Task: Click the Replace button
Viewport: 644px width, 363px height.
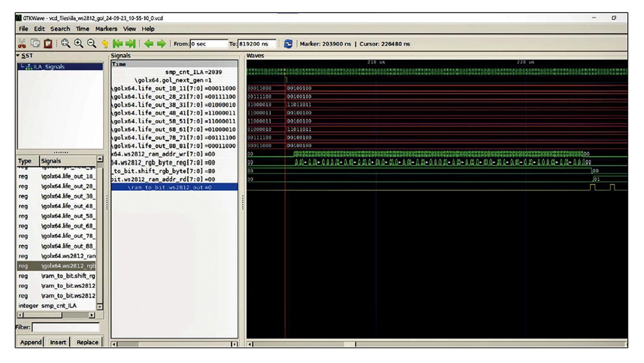Action: [87, 342]
